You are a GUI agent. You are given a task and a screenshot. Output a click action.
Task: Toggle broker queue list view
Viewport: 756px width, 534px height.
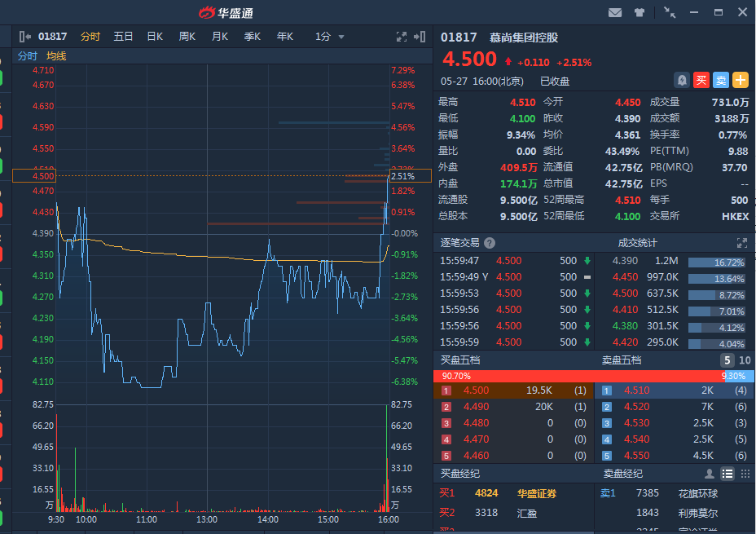(727, 474)
